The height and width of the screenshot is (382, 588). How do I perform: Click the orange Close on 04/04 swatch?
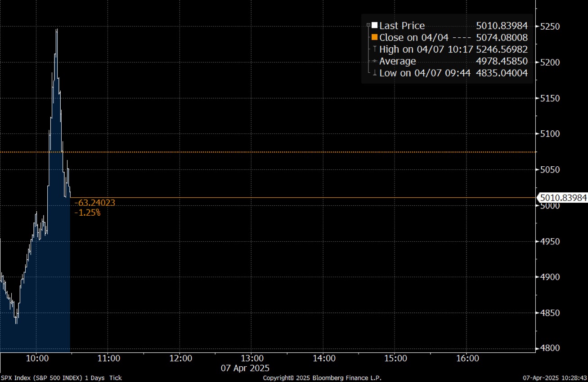click(374, 38)
